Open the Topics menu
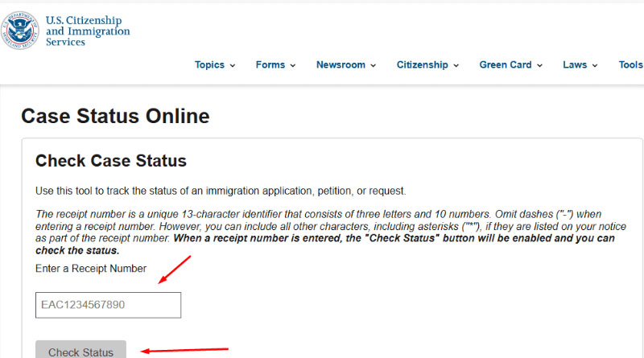The image size is (644, 358). click(209, 65)
